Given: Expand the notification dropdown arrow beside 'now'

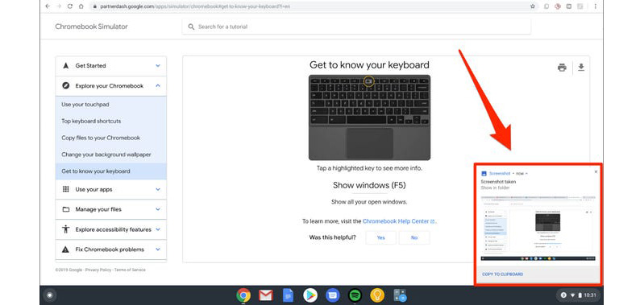Looking at the screenshot, I should point(526,173).
